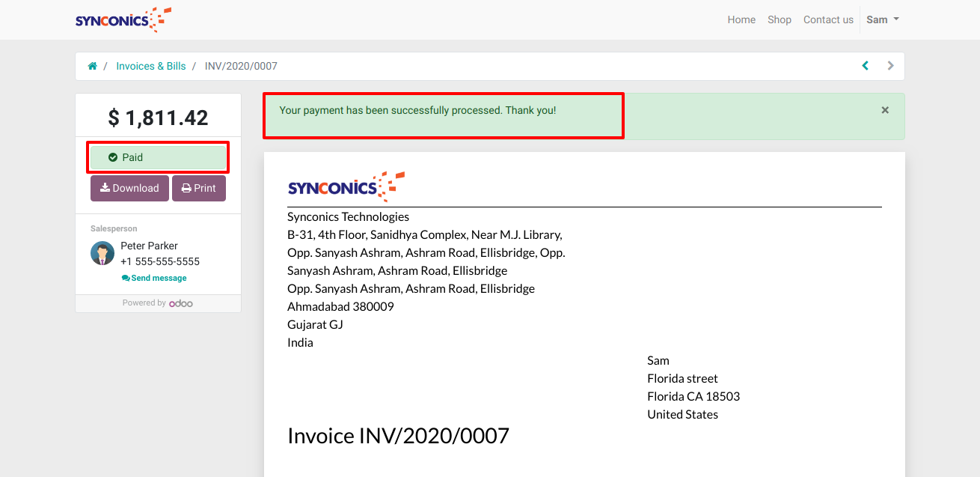The height and width of the screenshot is (477, 980).
Task: Click the Odoo logo in sidebar
Action: (181, 303)
